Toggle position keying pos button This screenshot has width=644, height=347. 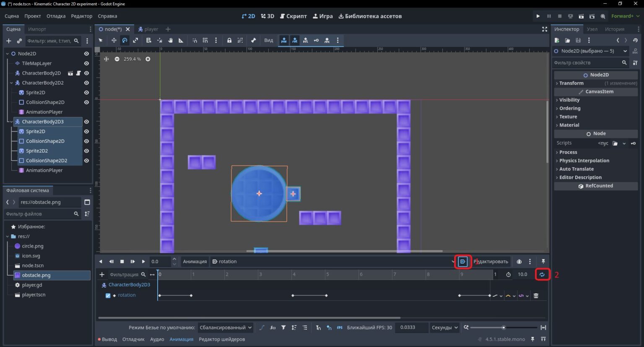tap(284, 40)
